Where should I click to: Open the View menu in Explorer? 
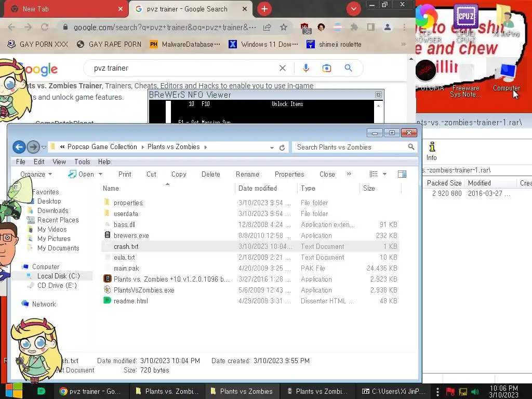59,162
